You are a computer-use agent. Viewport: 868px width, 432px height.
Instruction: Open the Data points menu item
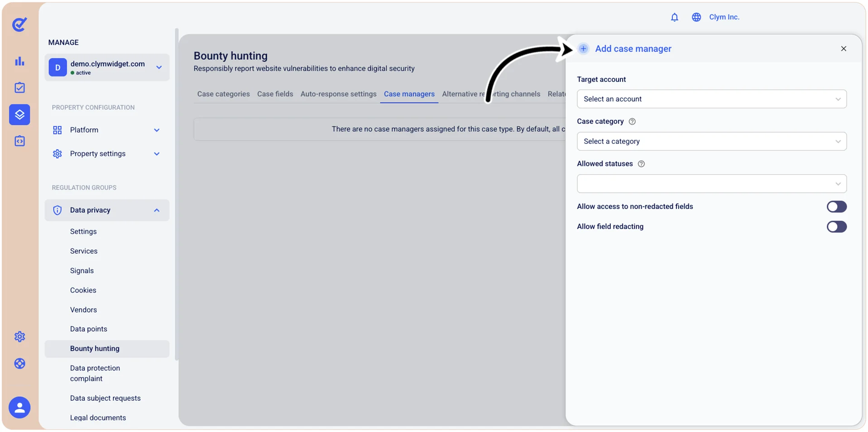pyautogui.click(x=89, y=329)
